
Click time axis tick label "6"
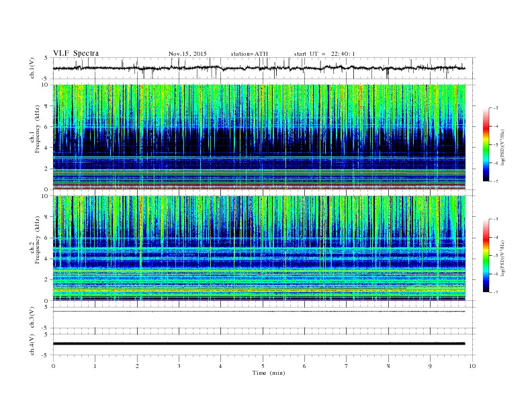coord(304,366)
